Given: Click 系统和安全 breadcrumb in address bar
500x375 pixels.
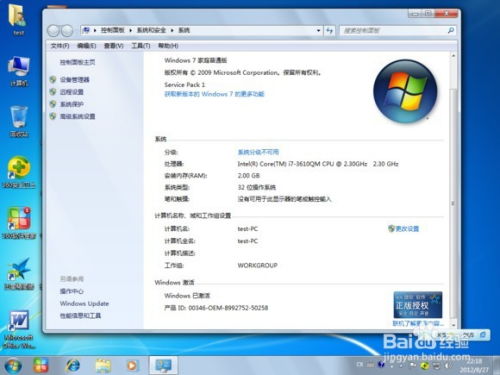Looking at the screenshot, I should (151, 30).
